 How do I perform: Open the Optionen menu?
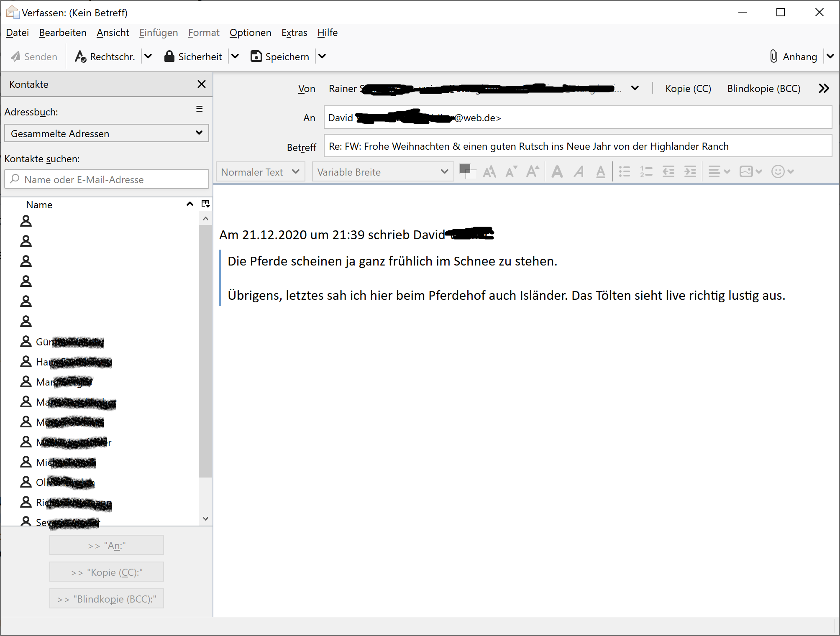250,33
